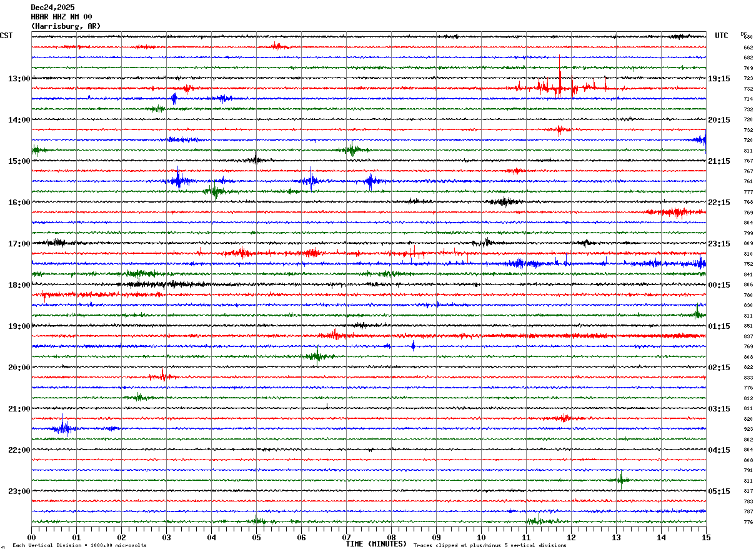756x554 pixels.
Task: Click minute 15 on the time axis
Action: tap(706, 537)
